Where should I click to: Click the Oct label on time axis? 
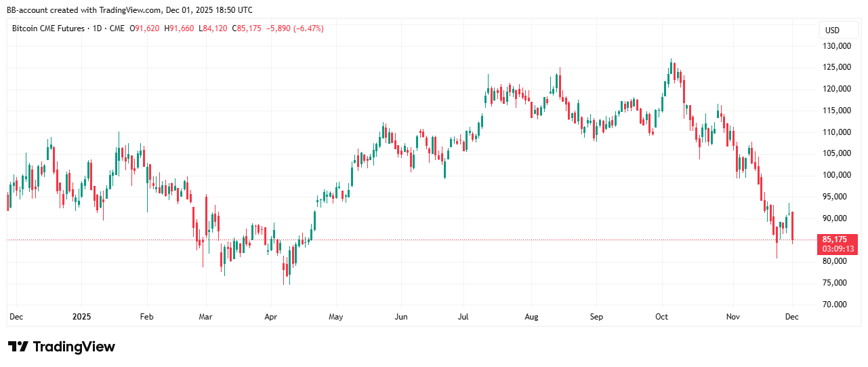click(661, 317)
